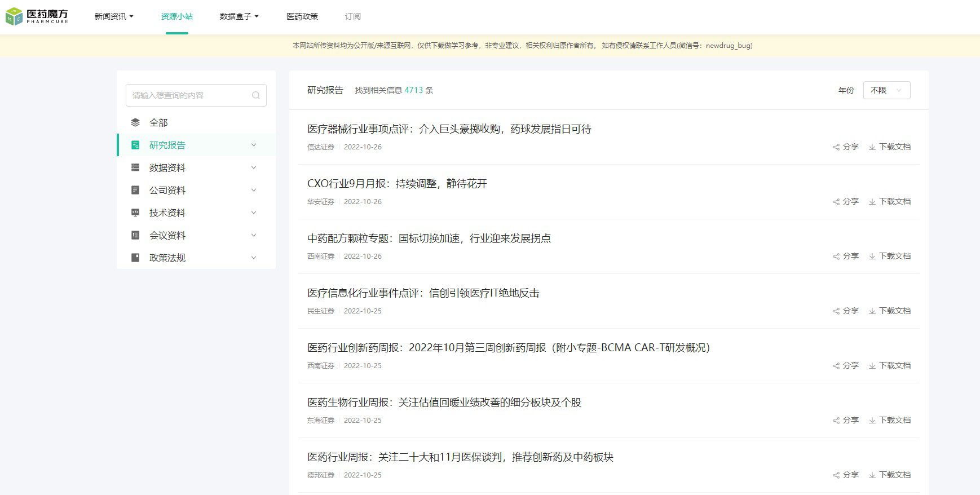Download the 医疗器械行业事项点评 document
980x495 pixels.
click(x=890, y=147)
